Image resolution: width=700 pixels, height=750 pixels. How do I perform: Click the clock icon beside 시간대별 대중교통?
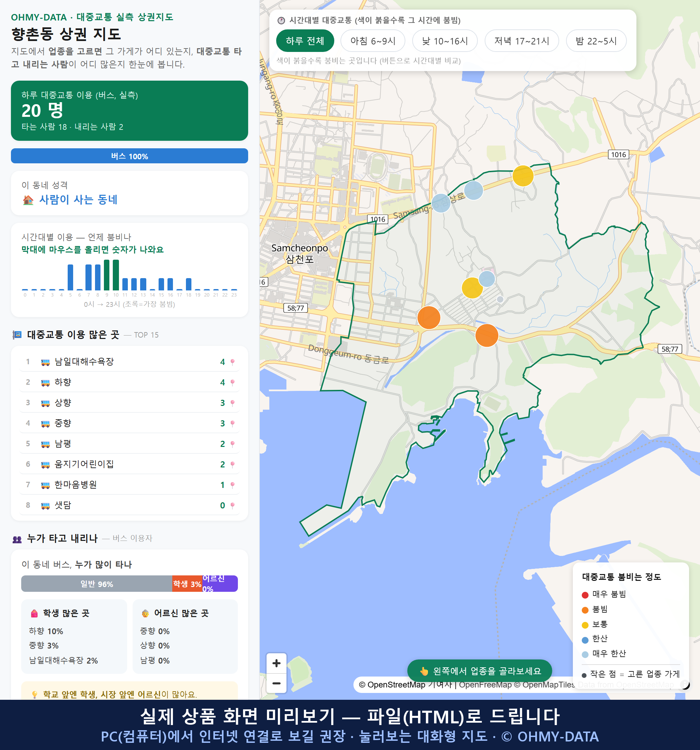coord(281,21)
